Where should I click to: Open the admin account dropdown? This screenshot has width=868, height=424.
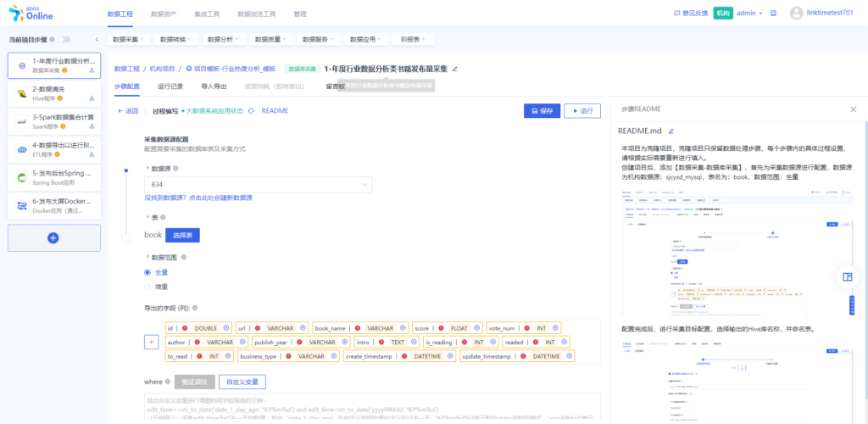(x=749, y=14)
